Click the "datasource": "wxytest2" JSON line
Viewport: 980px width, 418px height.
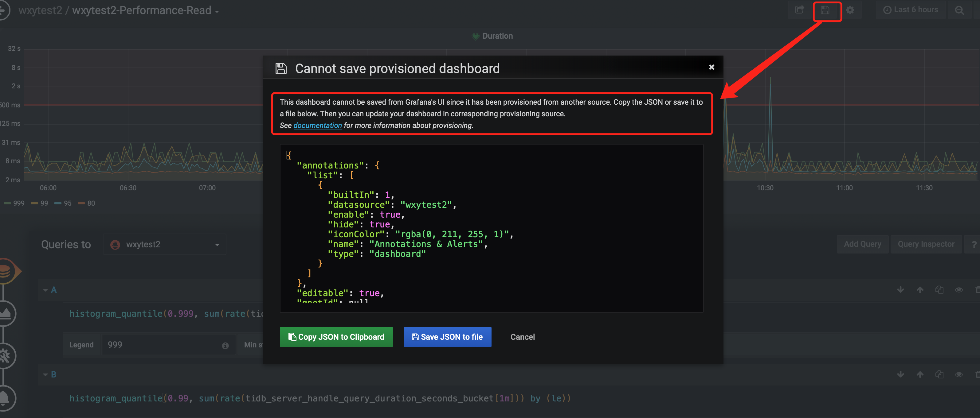[392, 205]
